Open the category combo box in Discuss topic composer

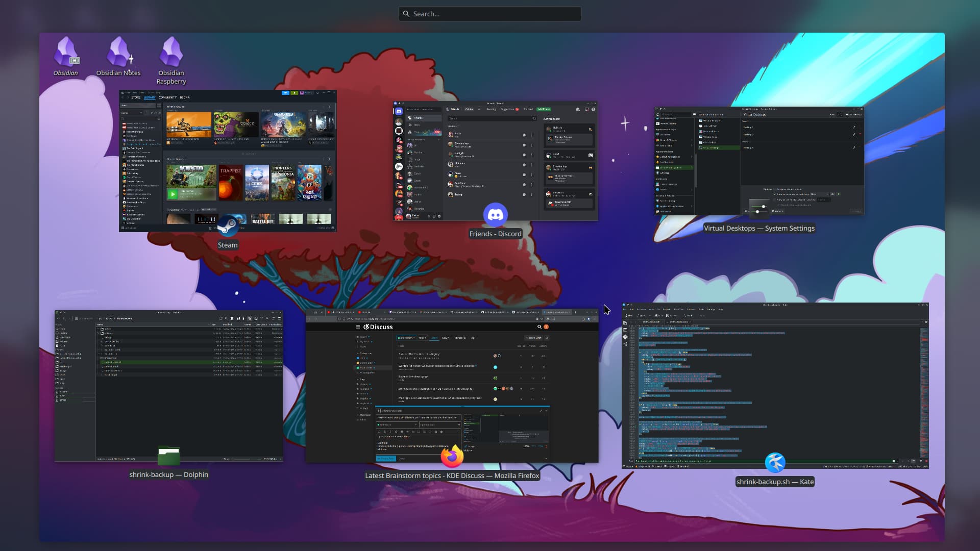[x=397, y=424]
